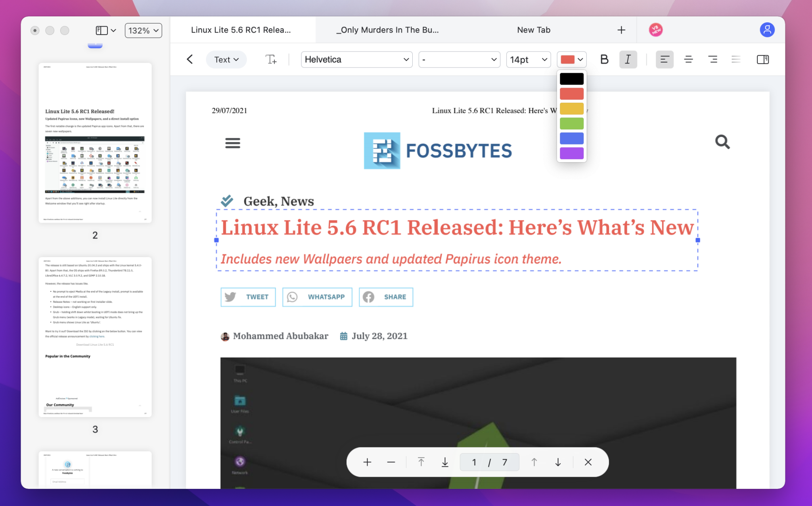Pick the blue color swatch

tap(571, 139)
